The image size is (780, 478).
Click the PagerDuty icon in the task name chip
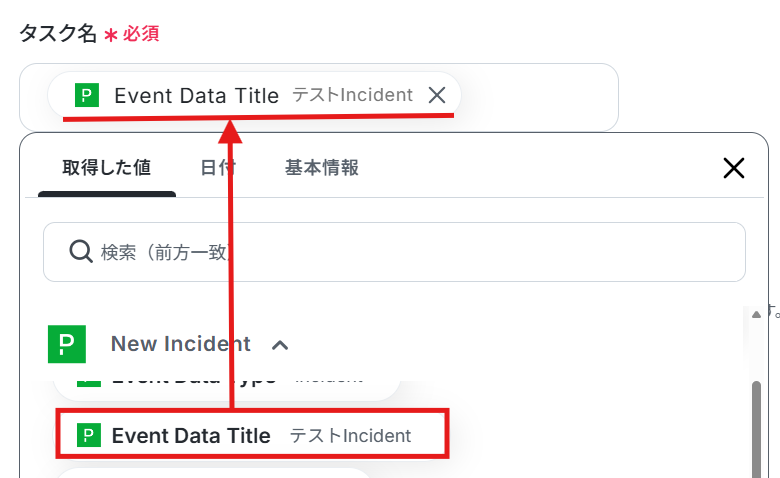pos(86,95)
